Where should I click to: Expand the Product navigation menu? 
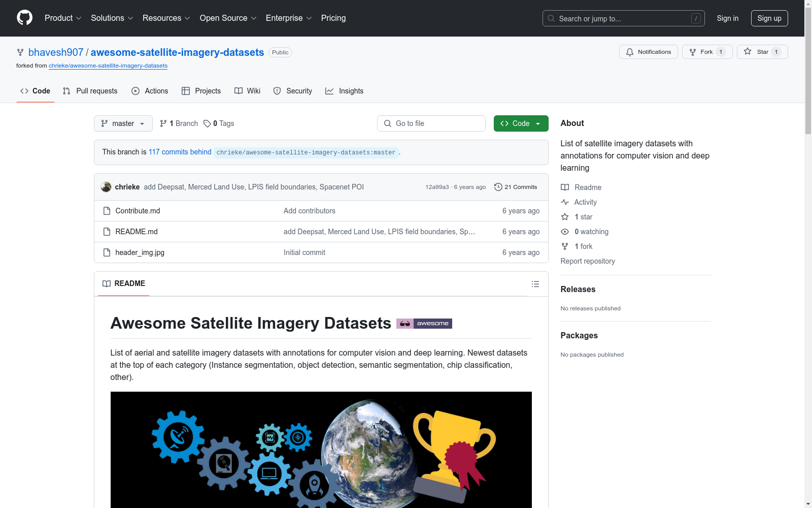(63, 18)
